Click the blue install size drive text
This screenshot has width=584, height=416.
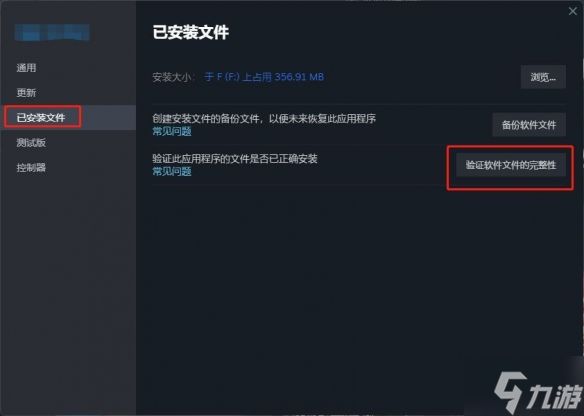pos(264,77)
